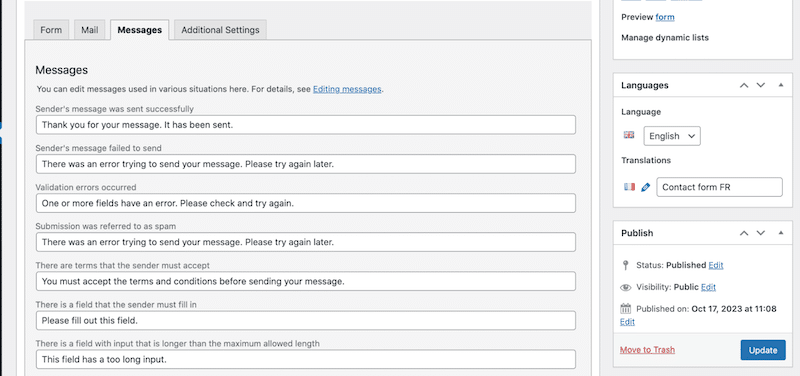Collapse the Publish panel with triangle toggle
This screenshot has width=800, height=376.
[781, 233]
